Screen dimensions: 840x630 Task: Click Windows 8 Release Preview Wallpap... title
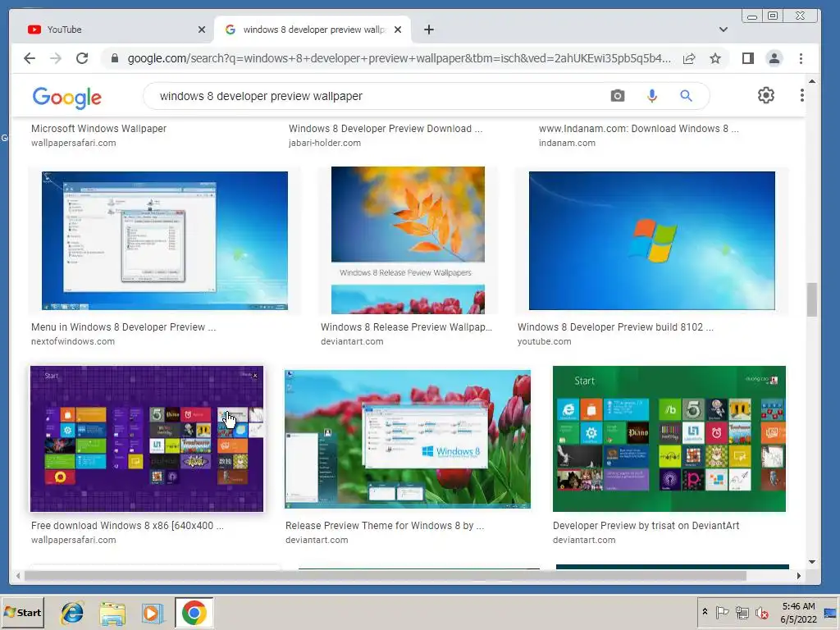[x=406, y=327]
